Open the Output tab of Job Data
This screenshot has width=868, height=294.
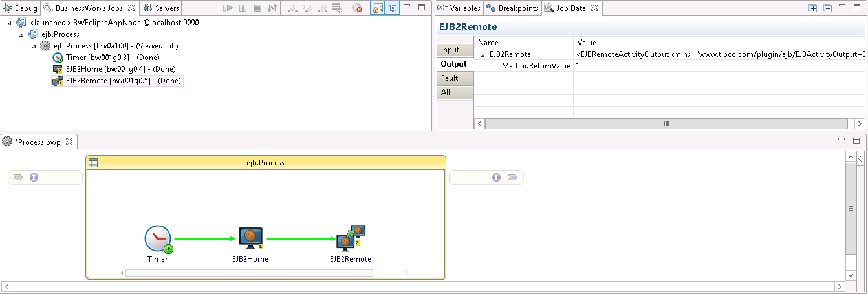(x=455, y=64)
